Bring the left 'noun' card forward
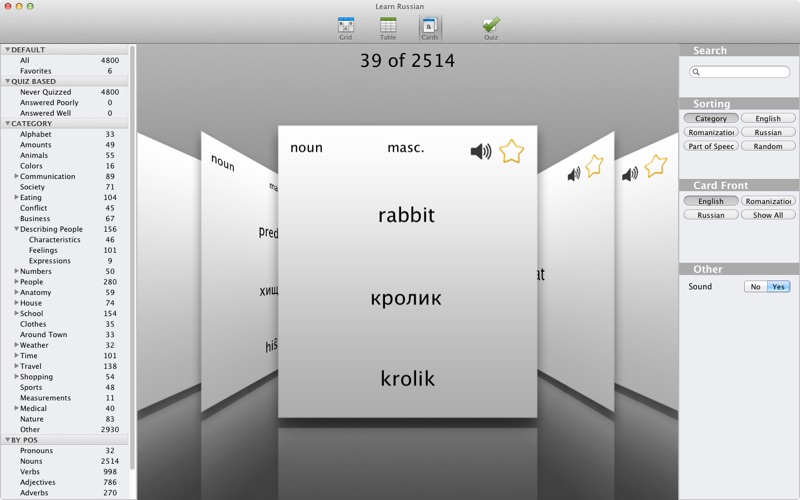 [240, 270]
